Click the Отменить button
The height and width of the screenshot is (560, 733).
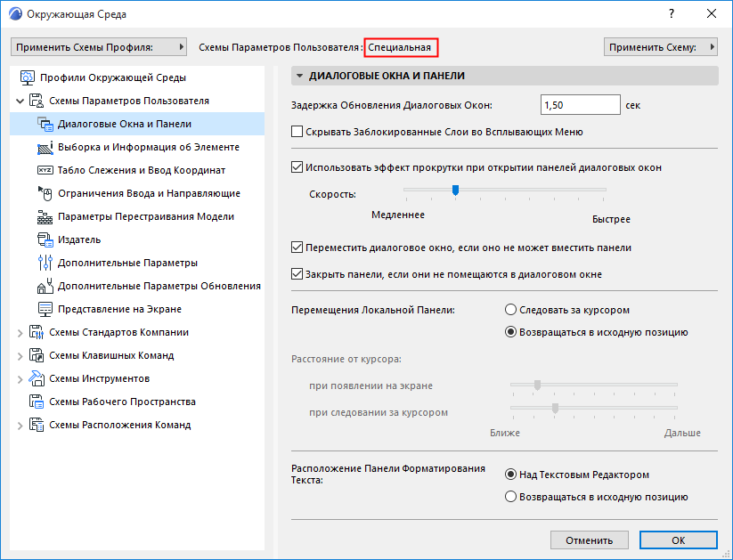coord(589,540)
